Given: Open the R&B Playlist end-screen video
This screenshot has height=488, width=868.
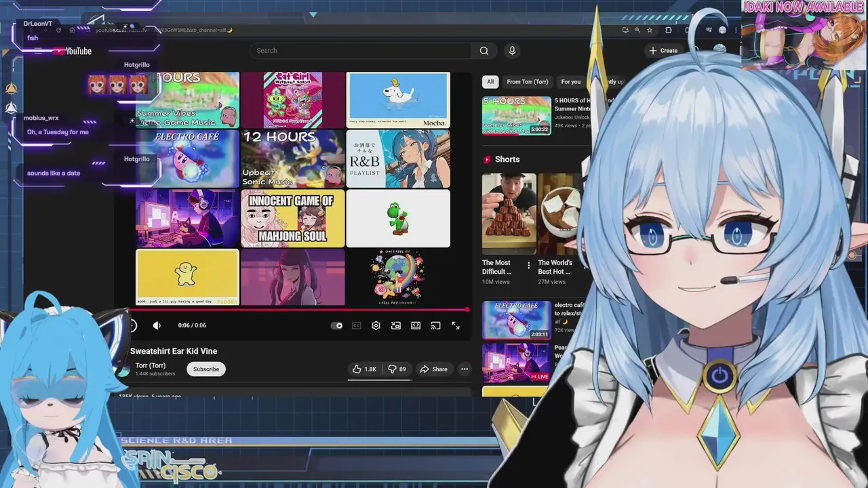Looking at the screenshot, I should (398, 159).
